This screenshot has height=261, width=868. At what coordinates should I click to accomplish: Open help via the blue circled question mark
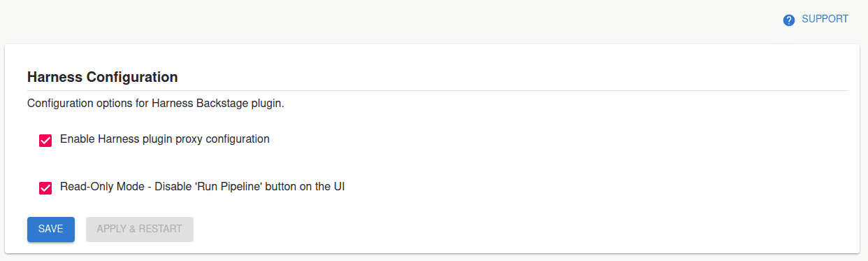click(x=789, y=20)
